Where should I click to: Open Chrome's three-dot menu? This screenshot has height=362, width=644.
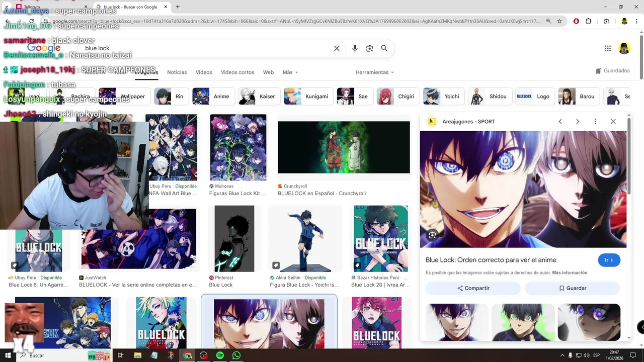click(636, 21)
